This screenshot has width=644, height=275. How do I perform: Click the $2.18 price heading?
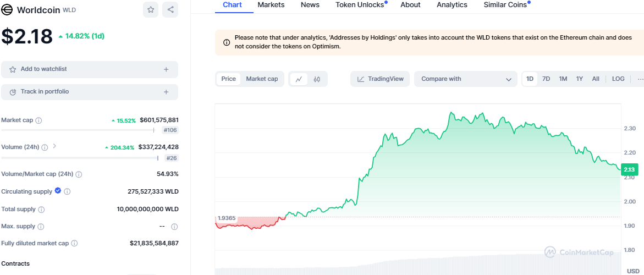tap(27, 36)
